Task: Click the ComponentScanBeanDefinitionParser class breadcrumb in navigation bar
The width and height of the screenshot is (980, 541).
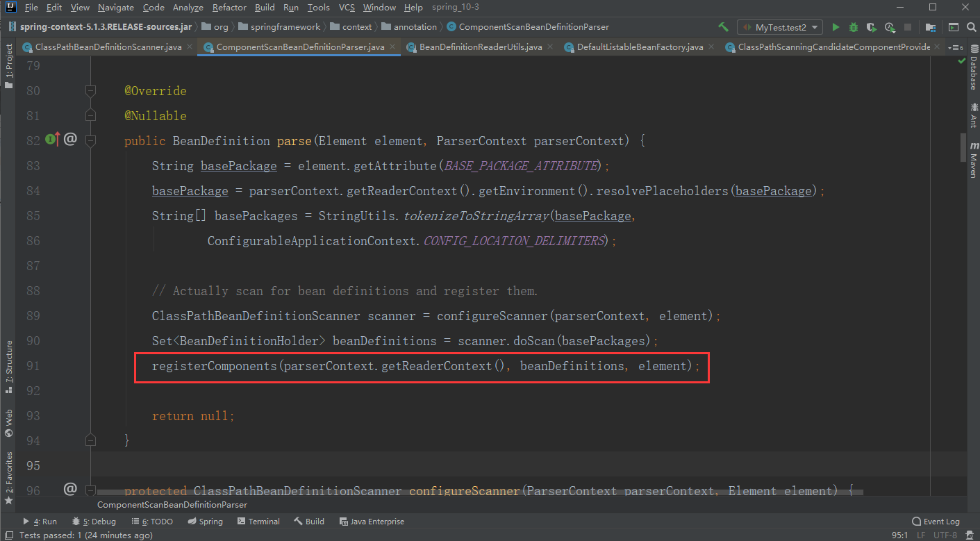Action: click(x=528, y=27)
